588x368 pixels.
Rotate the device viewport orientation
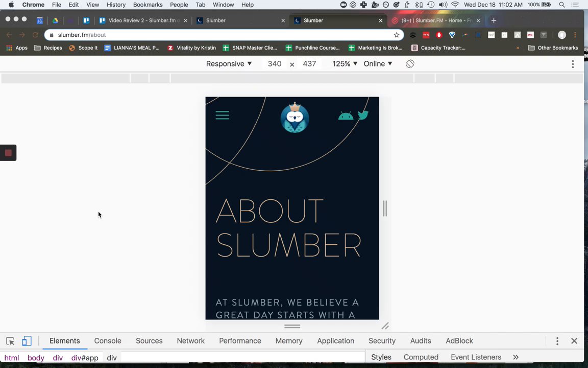[x=410, y=64]
